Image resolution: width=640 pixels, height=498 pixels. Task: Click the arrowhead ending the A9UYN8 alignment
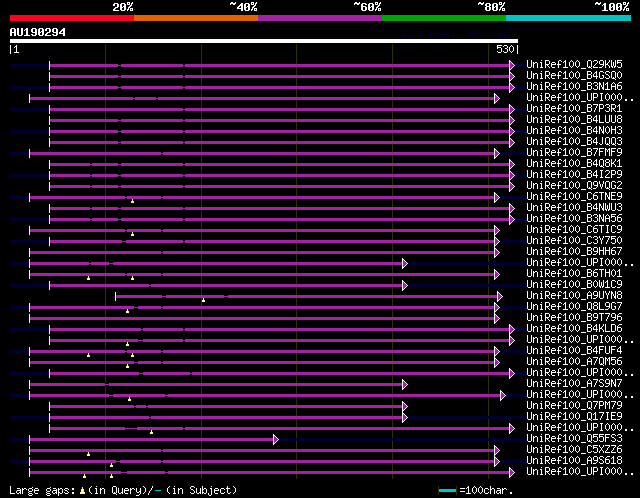[500, 296]
